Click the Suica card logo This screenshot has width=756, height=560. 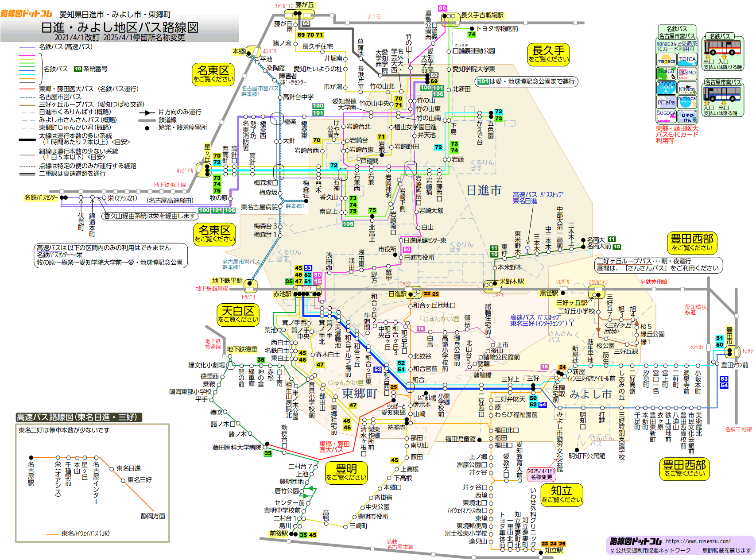[666, 73]
